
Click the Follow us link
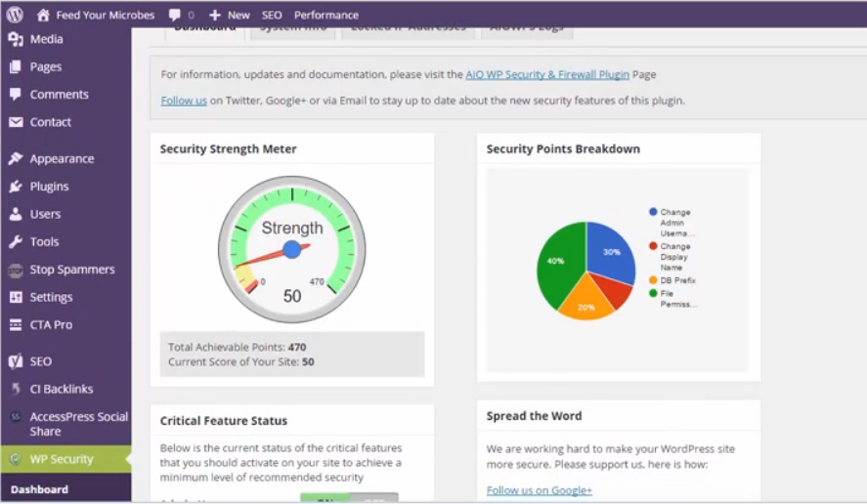click(184, 101)
